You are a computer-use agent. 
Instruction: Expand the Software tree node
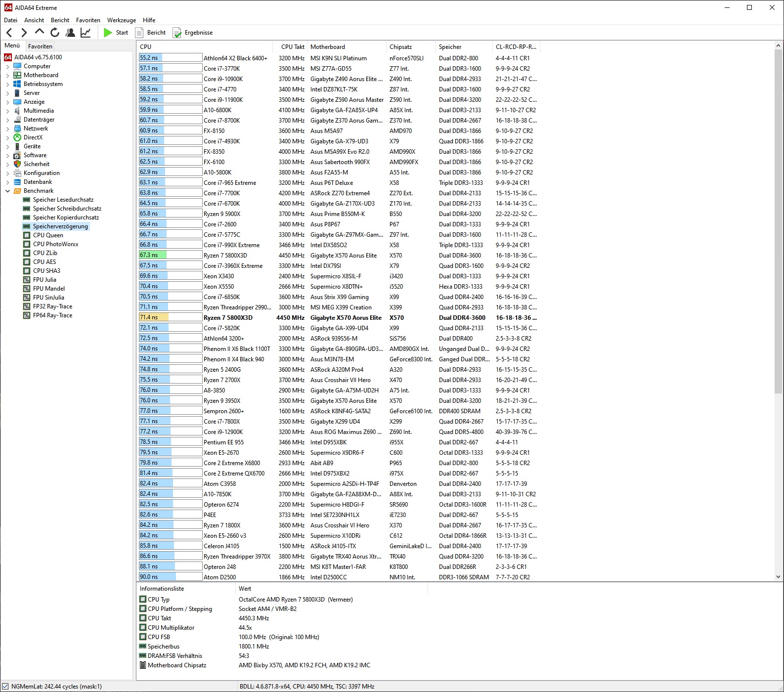click(x=8, y=155)
